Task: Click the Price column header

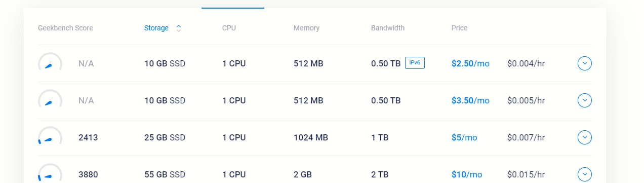Action: tap(459, 28)
